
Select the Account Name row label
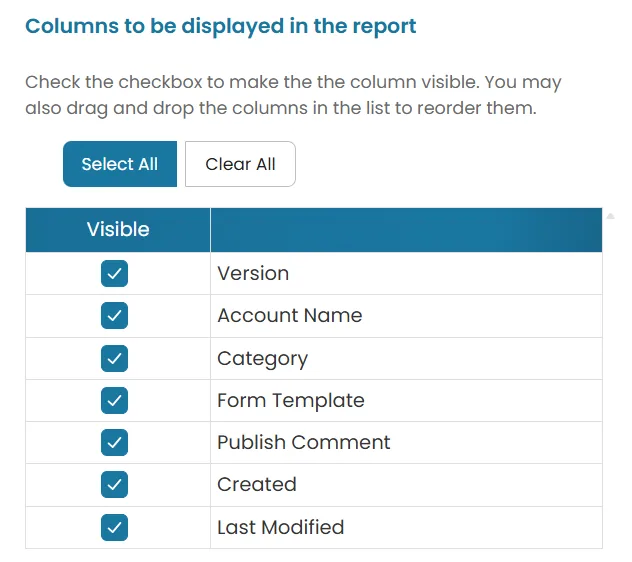(290, 315)
